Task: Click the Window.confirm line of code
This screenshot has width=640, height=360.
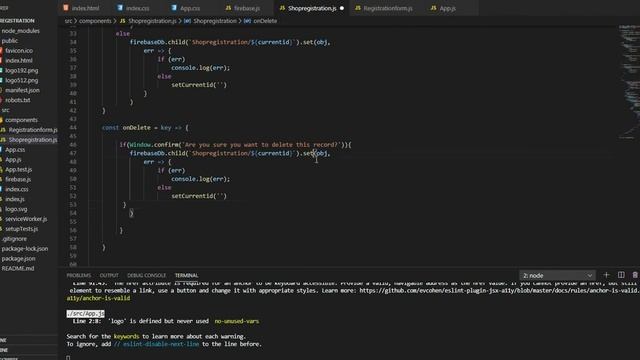Action: coord(235,145)
